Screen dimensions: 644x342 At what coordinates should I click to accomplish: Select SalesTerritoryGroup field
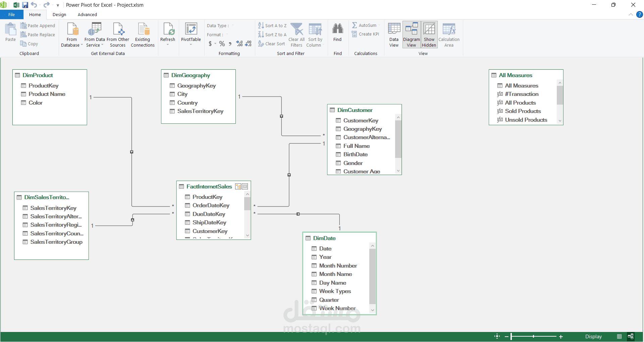click(x=56, y=242)
